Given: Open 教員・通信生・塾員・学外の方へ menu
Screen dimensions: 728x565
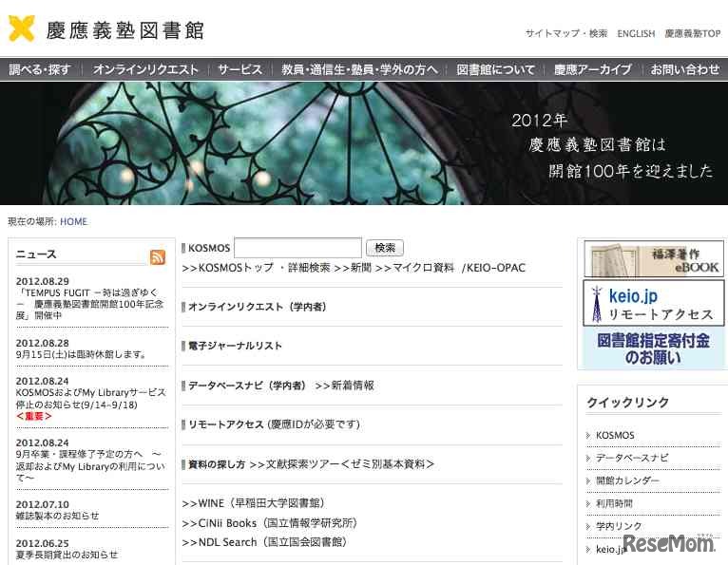Looking at the screenshot, I should 359,69.
